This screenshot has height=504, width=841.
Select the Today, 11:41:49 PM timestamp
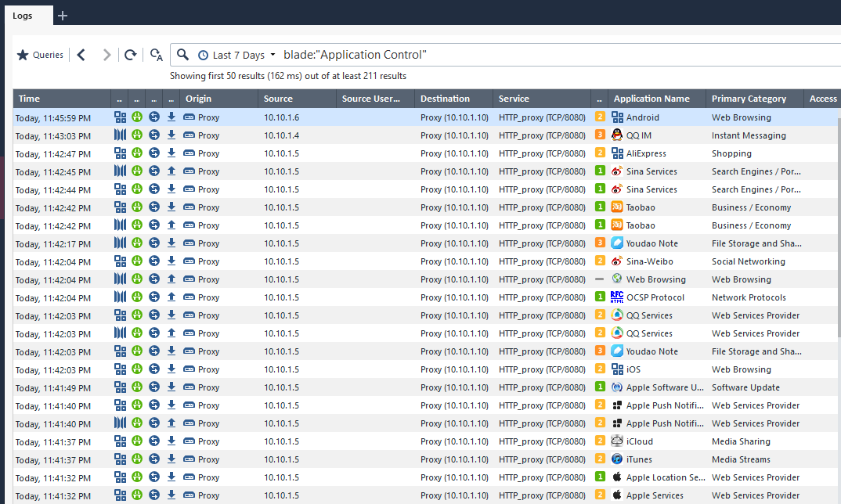click(53, 388)
